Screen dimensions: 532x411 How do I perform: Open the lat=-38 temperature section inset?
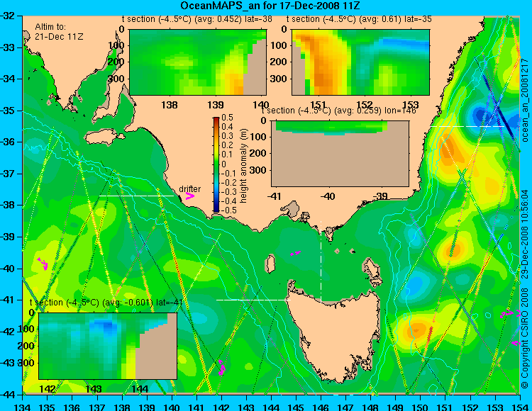pyautogui.click(x=198, y=62)
